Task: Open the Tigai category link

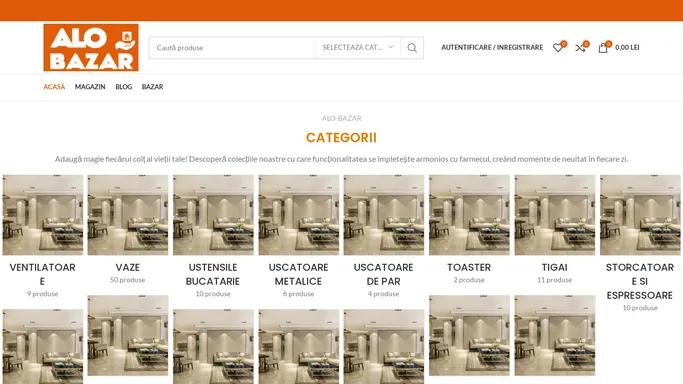Action: click(x=555, y=267)
